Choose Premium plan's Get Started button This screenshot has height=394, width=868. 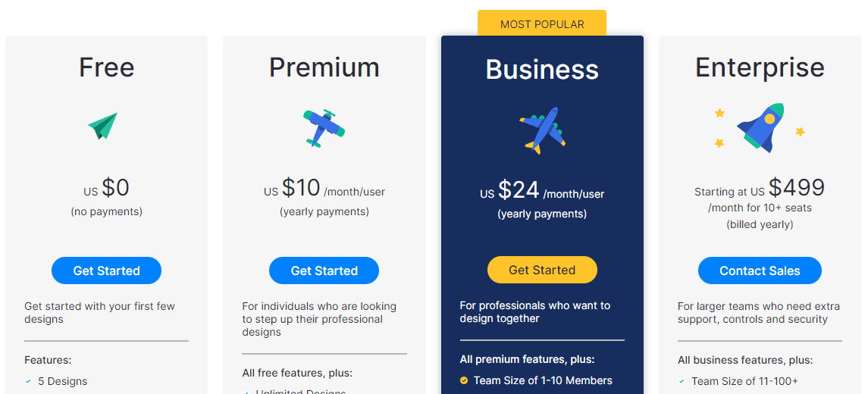324,270
